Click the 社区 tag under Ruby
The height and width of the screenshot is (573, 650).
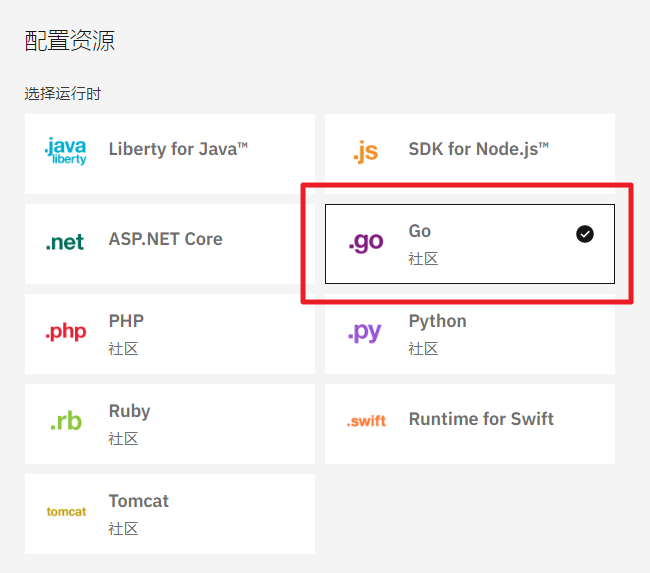click(123, 439)
